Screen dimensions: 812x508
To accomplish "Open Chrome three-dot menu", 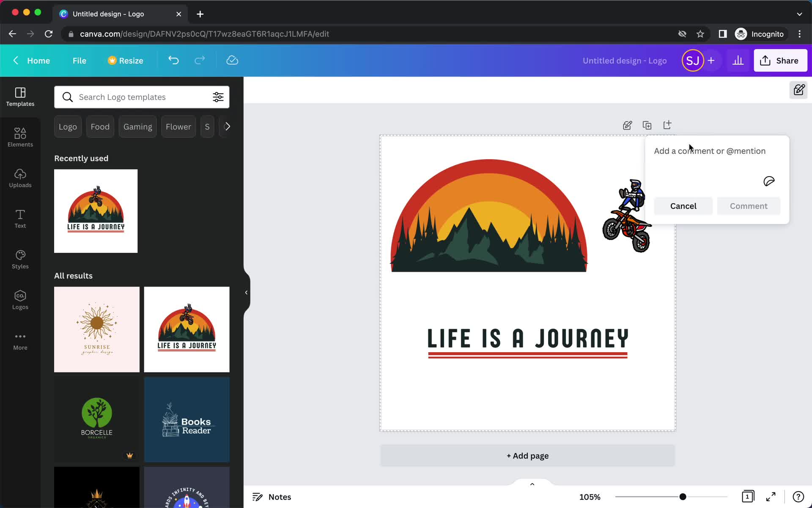I will (799, 34).
